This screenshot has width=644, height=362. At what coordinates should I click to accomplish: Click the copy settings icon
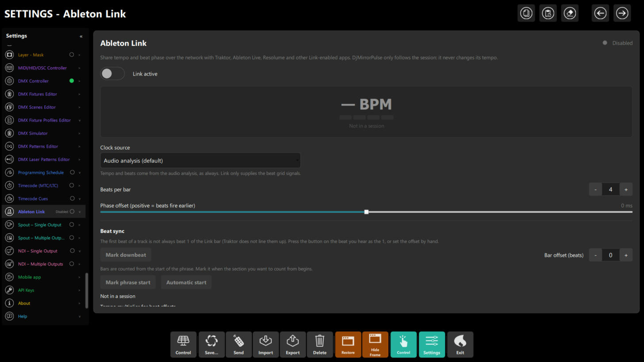pyautogui.click(x=526, y=13)
